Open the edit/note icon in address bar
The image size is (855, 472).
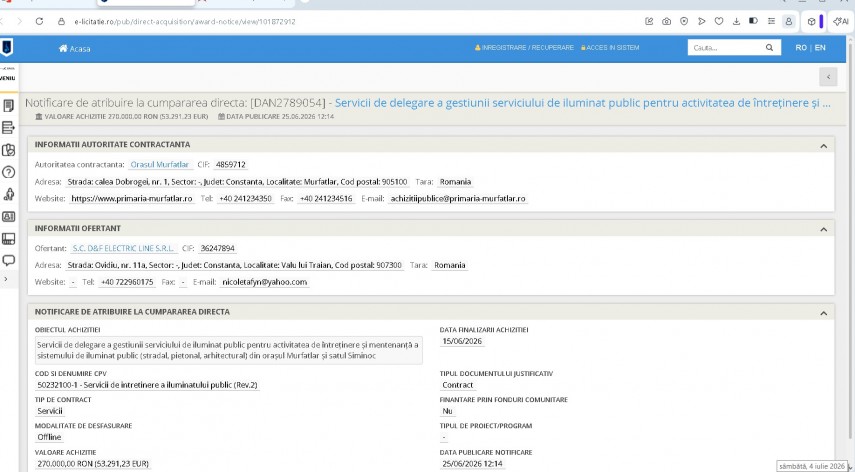(649, 21)
